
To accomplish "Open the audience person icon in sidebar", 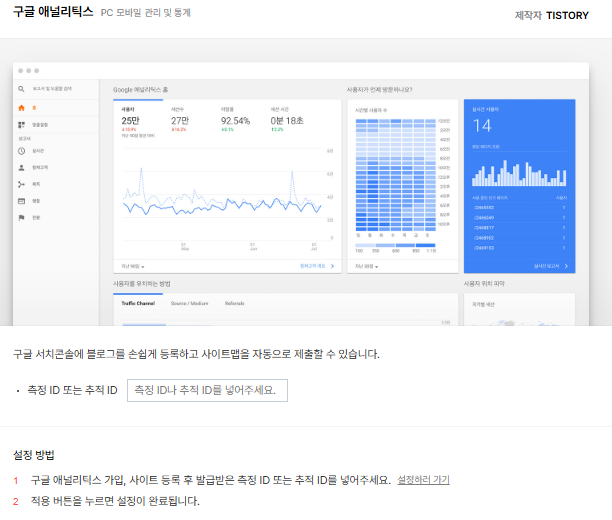I will tap(21, 167).
